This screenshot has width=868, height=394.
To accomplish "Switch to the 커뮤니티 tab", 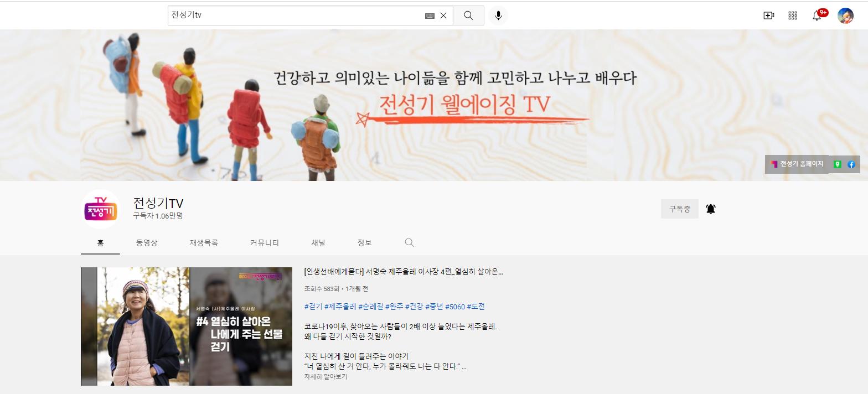I will click(265, 243).
